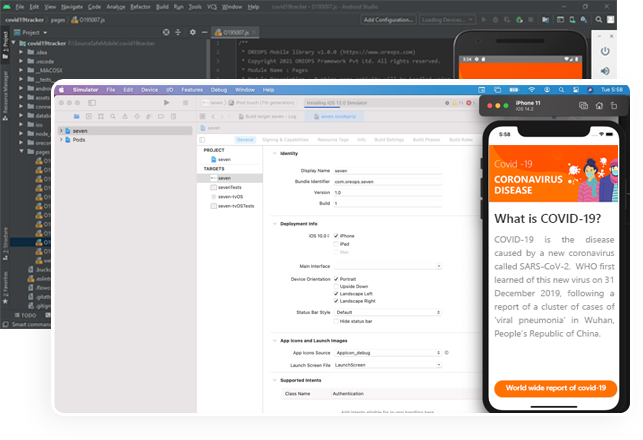Click the Display Name input field
Screen dimensions: 643x440
tap(388, 171)
